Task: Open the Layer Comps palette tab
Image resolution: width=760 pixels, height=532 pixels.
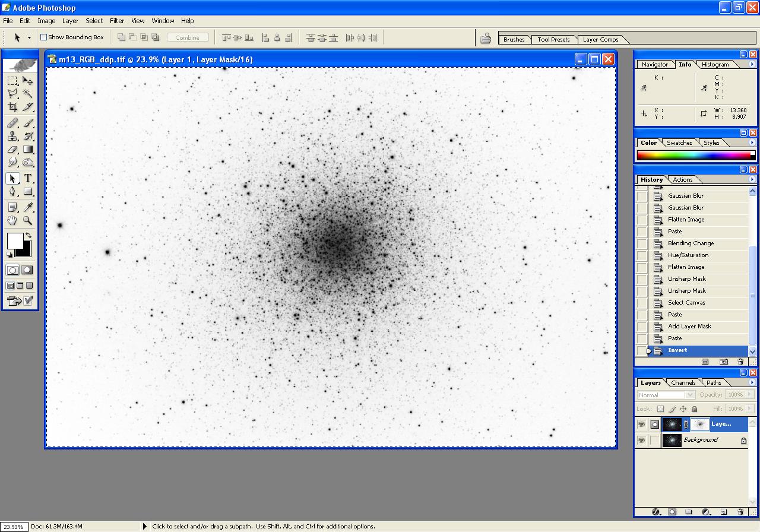Action: pos(600,40)
